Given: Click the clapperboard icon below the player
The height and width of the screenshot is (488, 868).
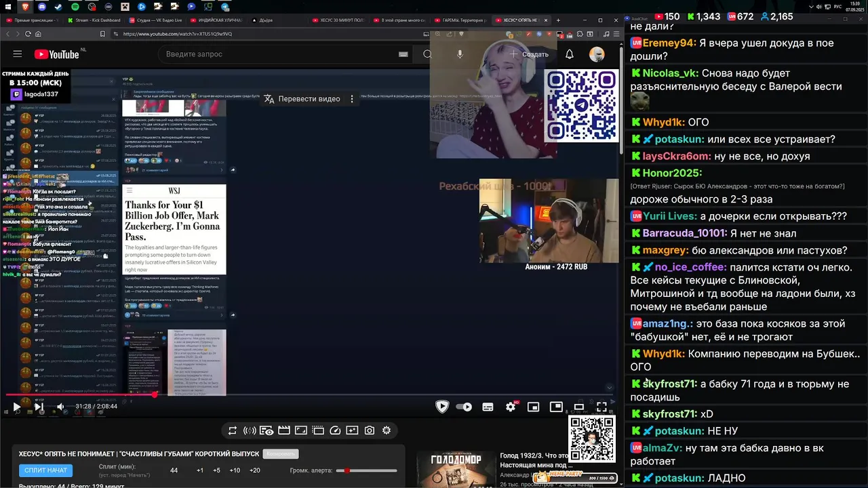Looking at the screenshot, I should pos(284,430).
